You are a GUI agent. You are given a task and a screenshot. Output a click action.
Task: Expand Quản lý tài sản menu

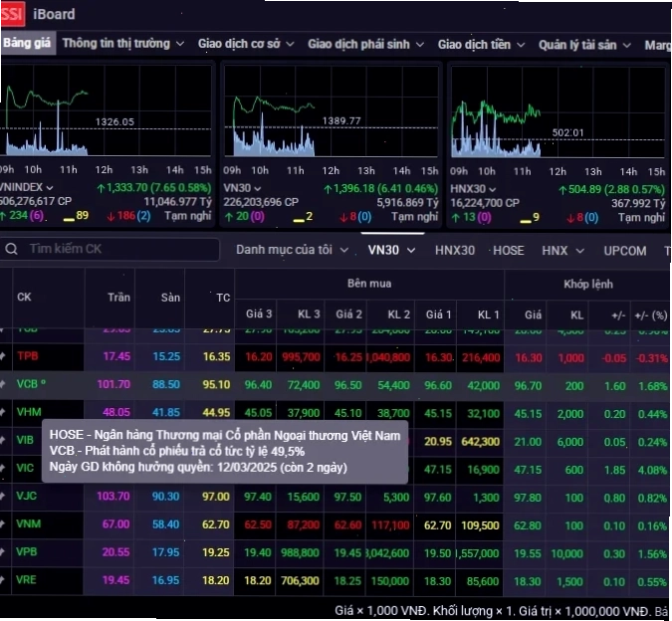(584, 45)
